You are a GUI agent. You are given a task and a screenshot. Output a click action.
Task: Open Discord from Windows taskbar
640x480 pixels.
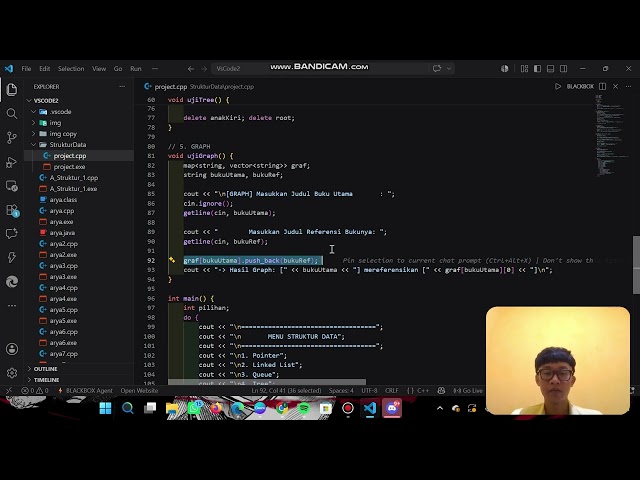[x=392, y=408]
